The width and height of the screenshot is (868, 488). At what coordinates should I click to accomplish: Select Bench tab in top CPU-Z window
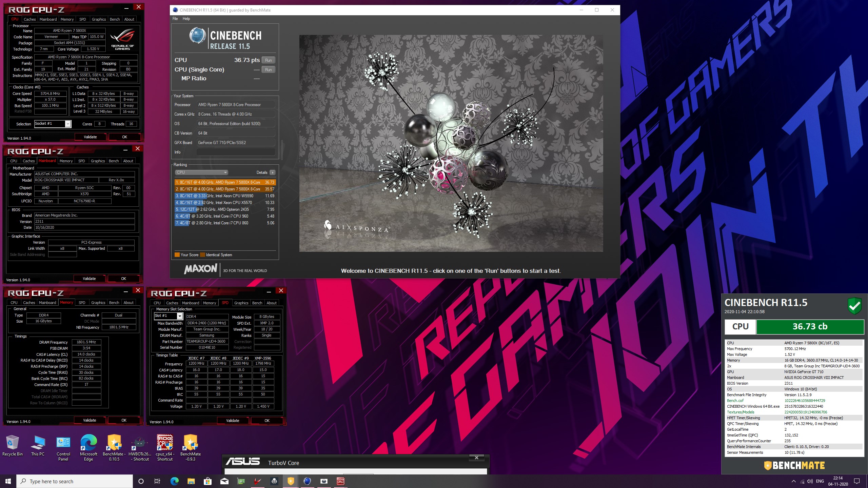click(115, 19)
